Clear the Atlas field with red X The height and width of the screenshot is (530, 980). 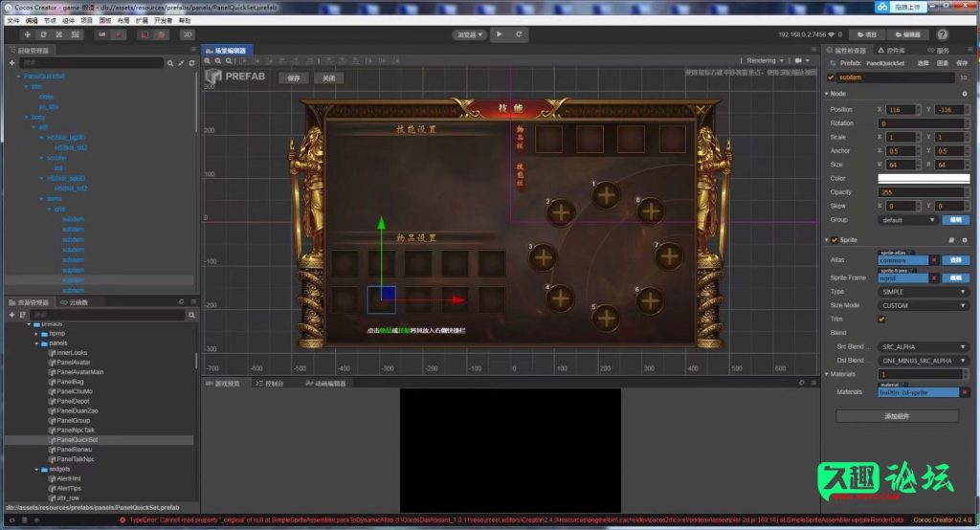tap(934, 260)
